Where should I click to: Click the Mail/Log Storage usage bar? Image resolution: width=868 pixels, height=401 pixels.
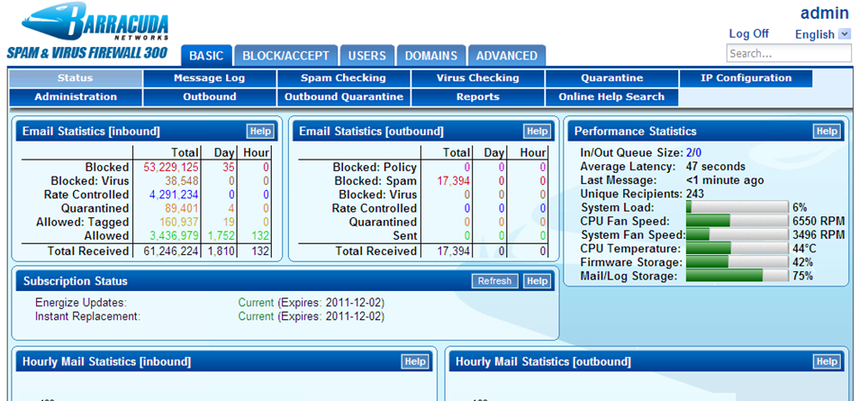pyautogui.click(x=737, y=276)
